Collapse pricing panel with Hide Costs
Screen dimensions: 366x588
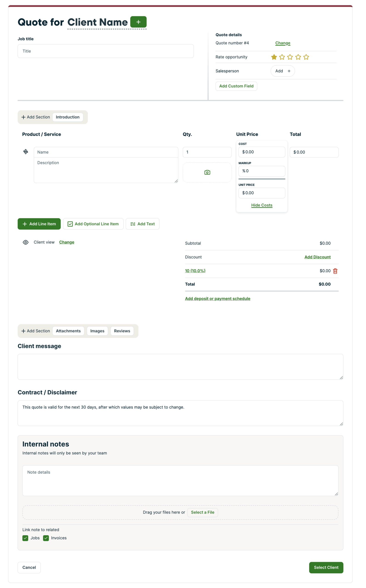click(x=262, y=205)
